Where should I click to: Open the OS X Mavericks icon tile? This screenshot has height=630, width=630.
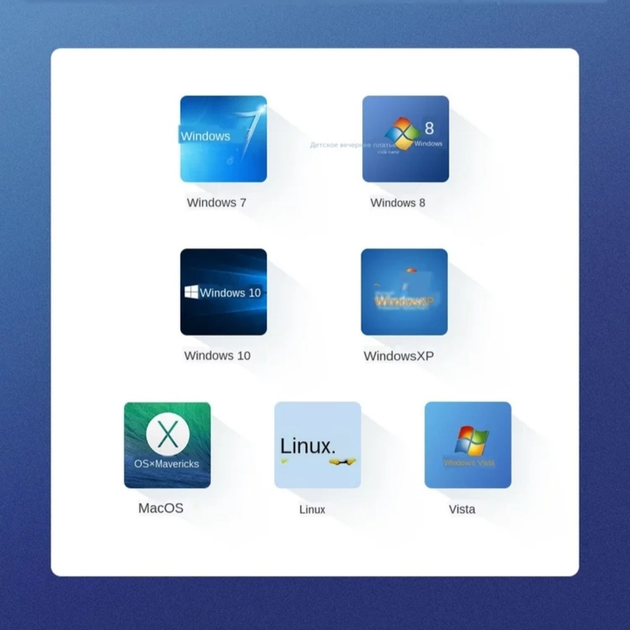[167, 445]
